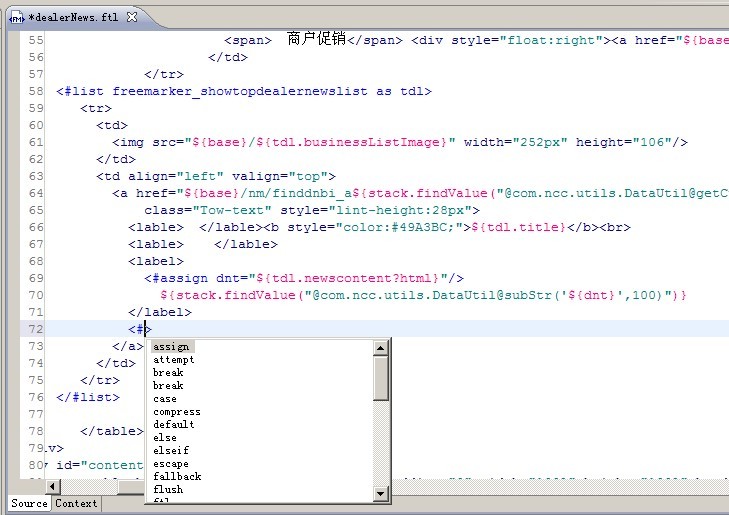Viewport: 729px width, 515px height.
Task: Choose 'compress' from the suggestion list
Action: pos(177,412)
